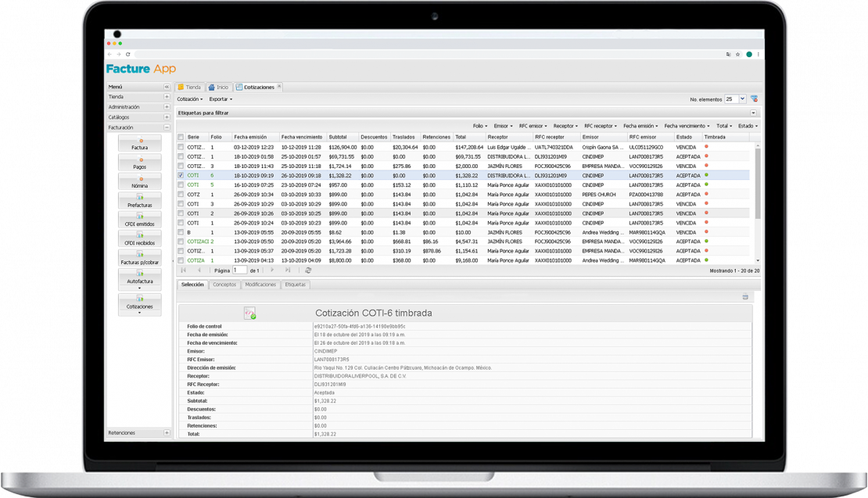Open the Exportar dropdown menu

pyautogui.click(x=221, y=99)
